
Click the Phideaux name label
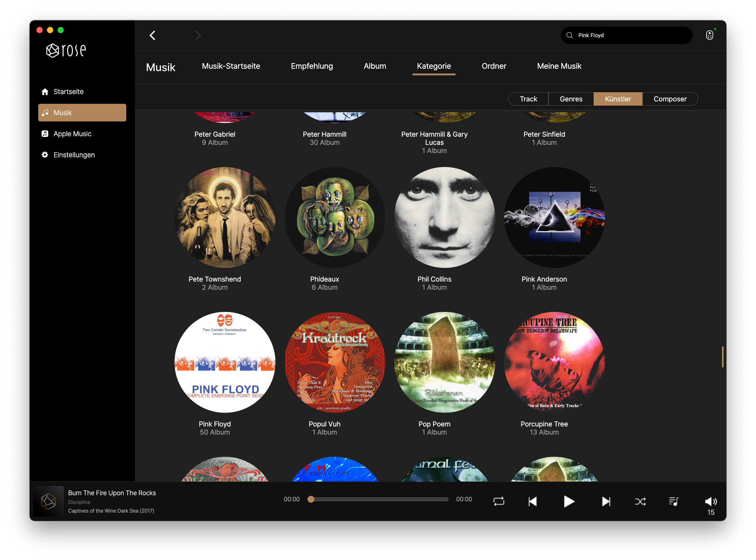click(x=324, y=279)
